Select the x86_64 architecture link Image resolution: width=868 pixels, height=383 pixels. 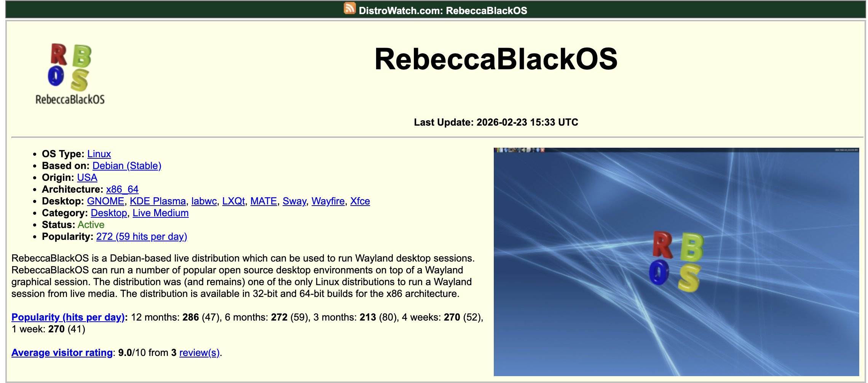122,189
